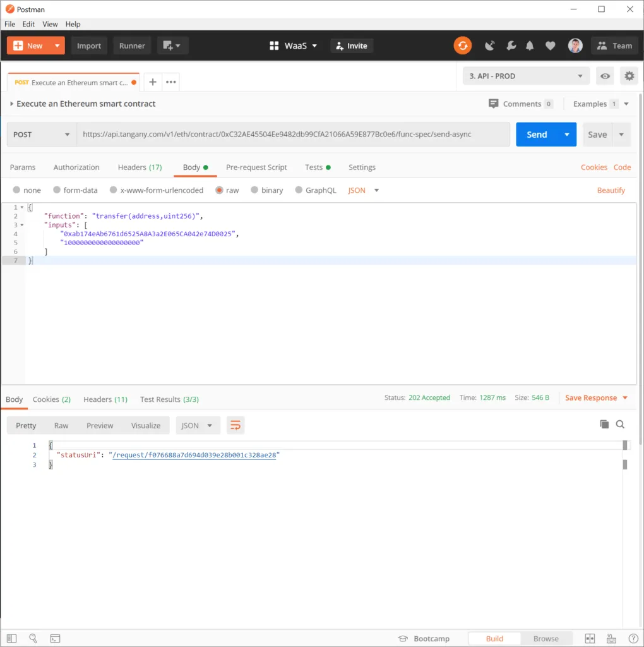Open the response JSON format dropdown
Viewport: 644px width, 647px height.
coord(198,425)
